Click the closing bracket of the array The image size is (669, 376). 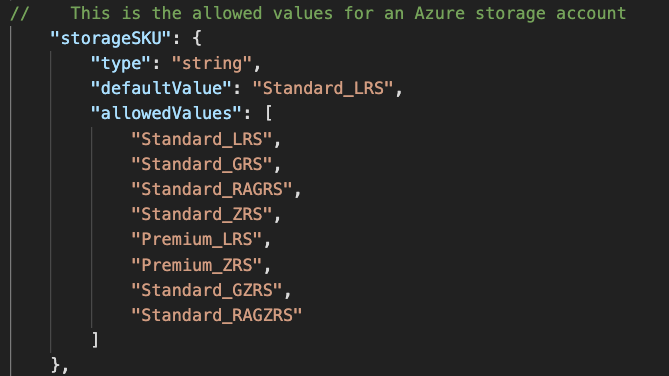(96, 340)
